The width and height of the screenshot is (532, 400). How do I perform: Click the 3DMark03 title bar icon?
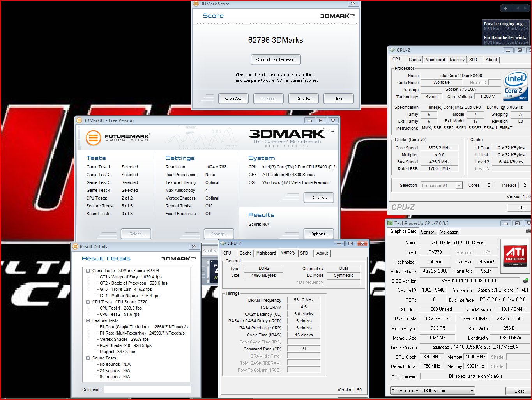79,120
